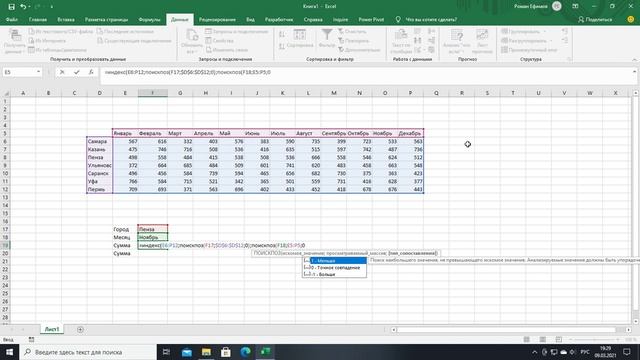Click Свойства in connections group
The height and width of the screenshot is (360, 640).
click(x=220, y=41)
